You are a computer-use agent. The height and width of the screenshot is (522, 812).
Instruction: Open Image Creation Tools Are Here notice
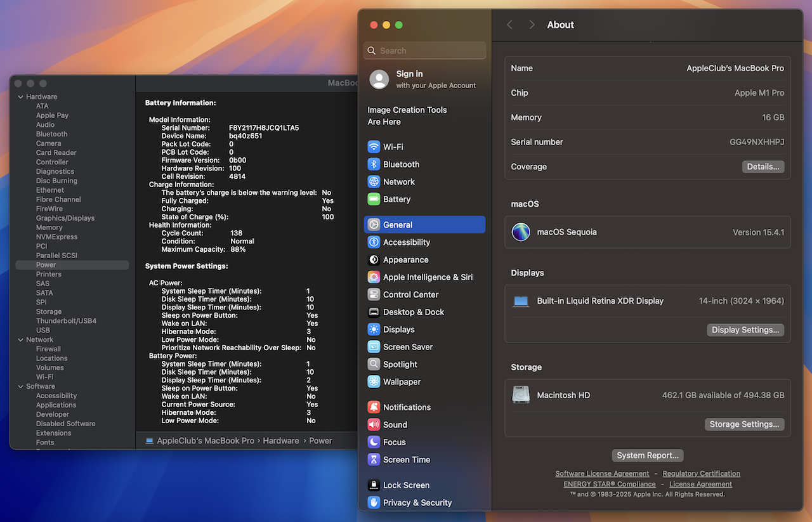tap(407, 116)
